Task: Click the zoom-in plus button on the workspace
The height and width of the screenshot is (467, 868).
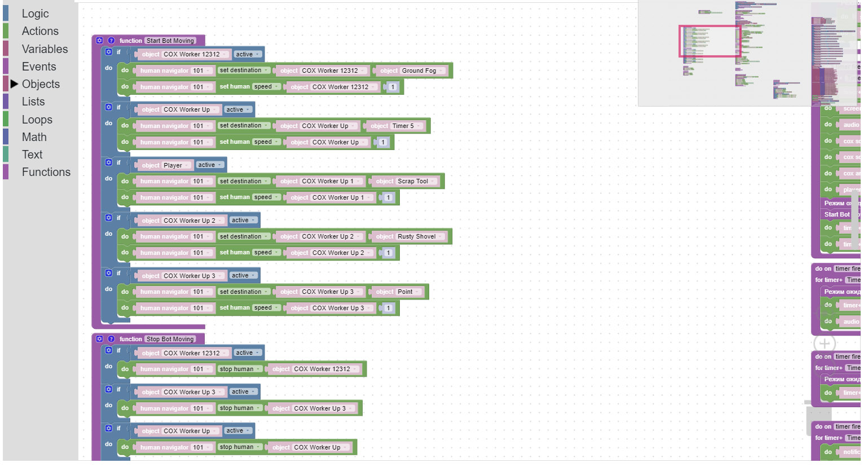Action: pyautogui.click(x=824, y=343)
